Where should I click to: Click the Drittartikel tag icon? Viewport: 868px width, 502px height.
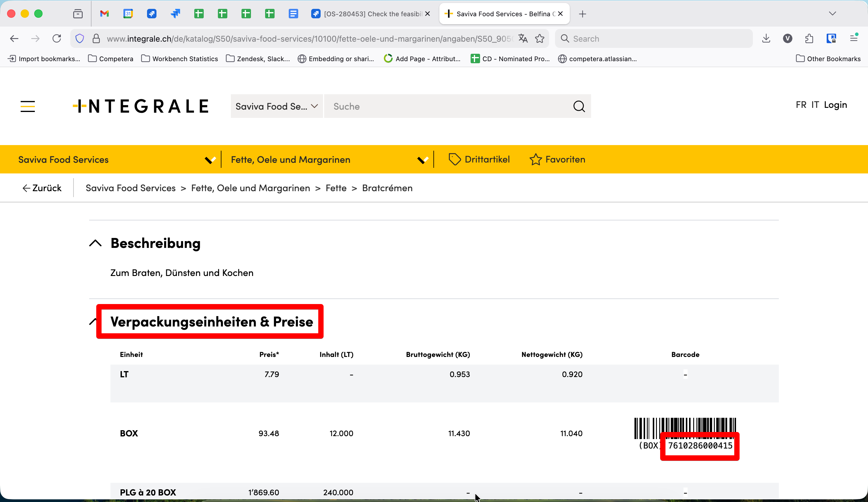tap(454, 160)
